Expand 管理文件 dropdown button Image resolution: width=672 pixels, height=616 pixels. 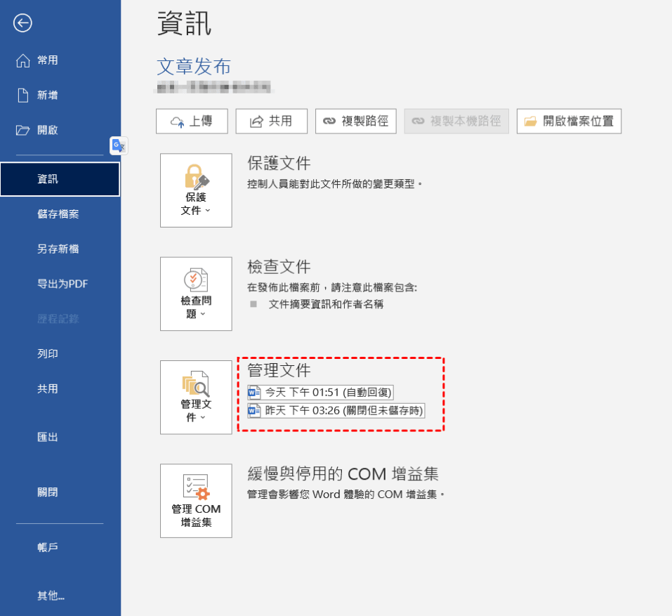[196, 398]
